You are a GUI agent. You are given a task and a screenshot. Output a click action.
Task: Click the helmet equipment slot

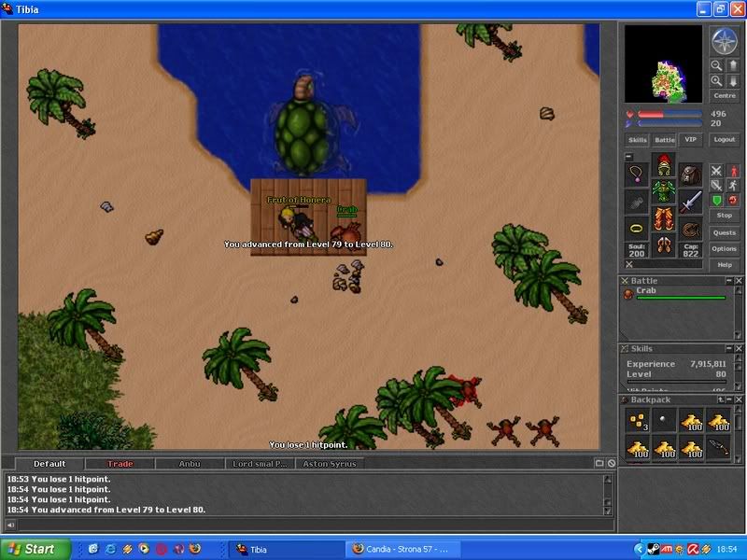pyautogui.click(x=664, y=165)
